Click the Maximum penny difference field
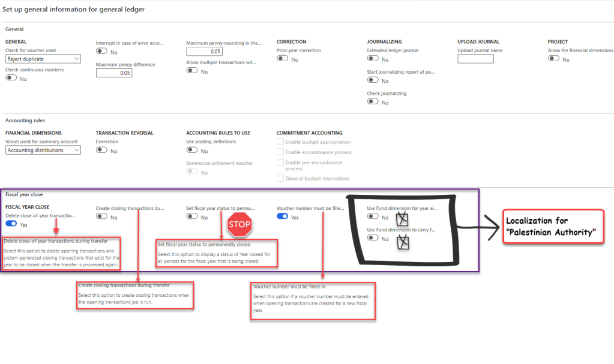The image size is (614, 364). click(x=114, y=73)
